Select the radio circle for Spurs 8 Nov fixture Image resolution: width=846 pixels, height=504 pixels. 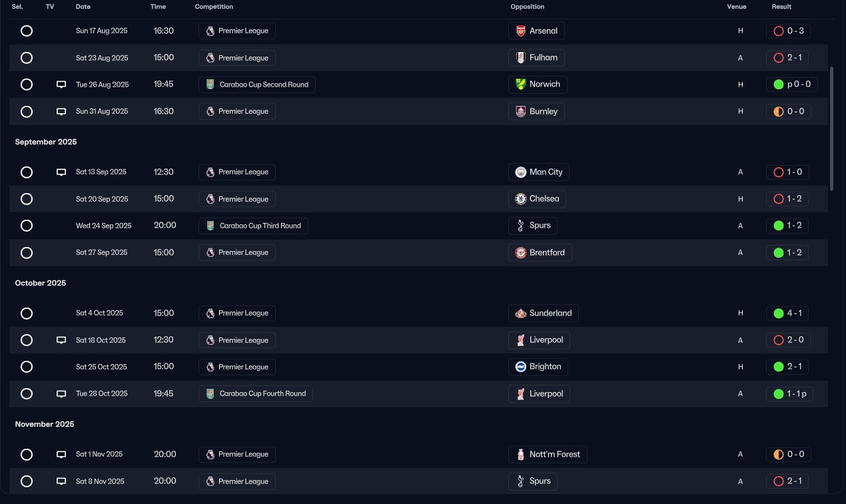pos(27,481)
